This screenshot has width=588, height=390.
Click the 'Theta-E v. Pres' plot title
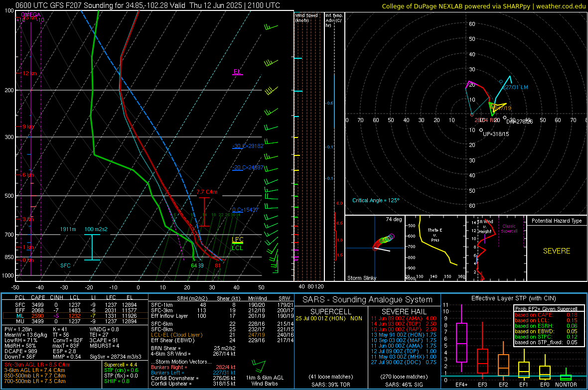tap(435, 235)
